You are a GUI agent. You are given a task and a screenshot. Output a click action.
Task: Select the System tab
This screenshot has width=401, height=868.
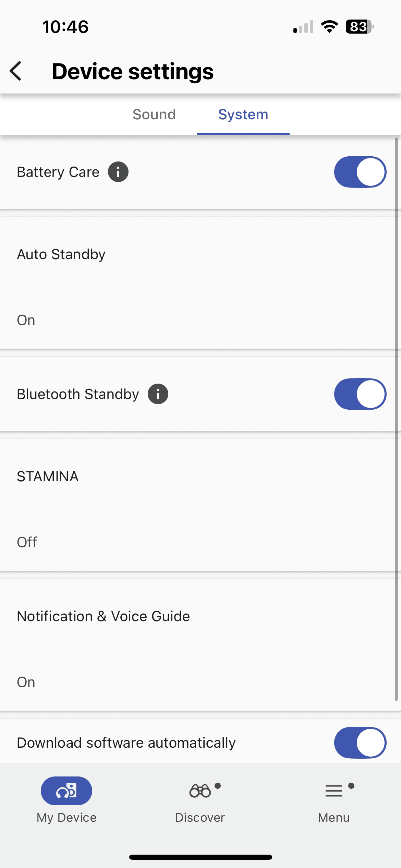[x=243, y=114]
